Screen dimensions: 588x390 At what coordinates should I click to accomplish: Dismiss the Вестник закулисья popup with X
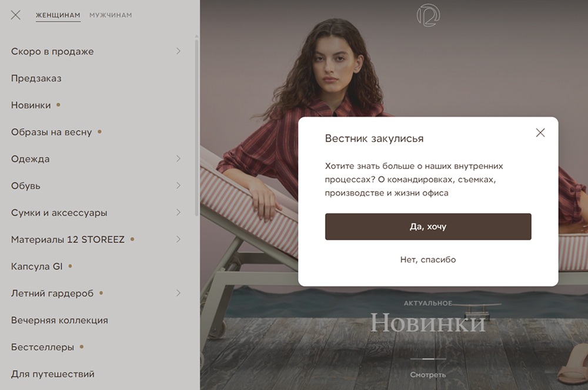[x=540, y=133]
